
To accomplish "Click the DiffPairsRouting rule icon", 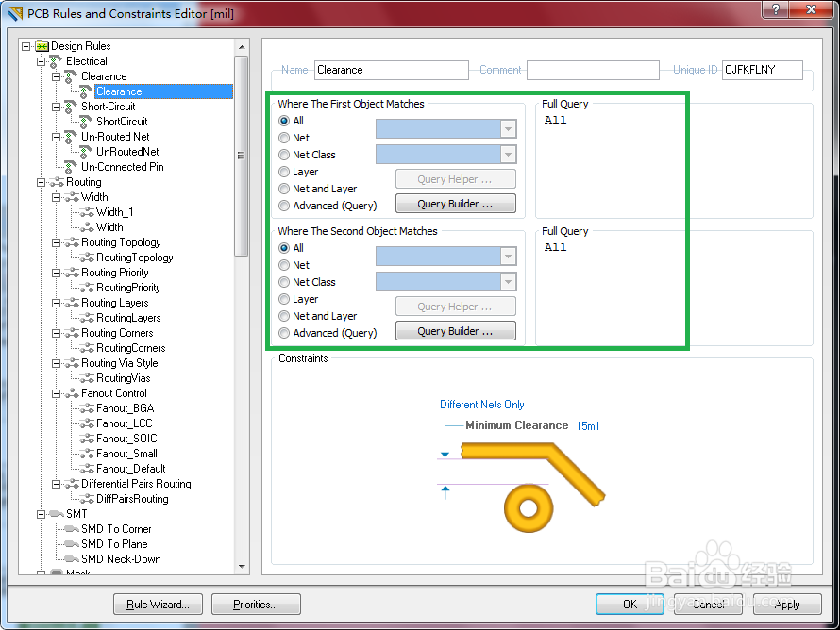I will (x=87, y=499).
